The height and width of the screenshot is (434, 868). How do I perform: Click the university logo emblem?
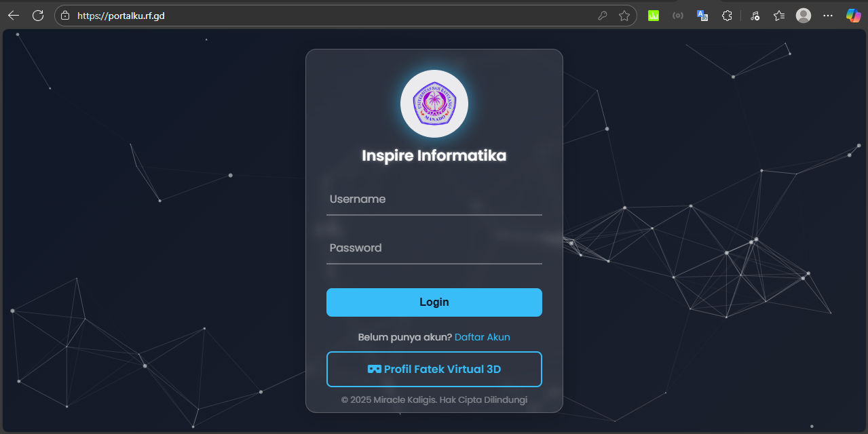(x=434, y=103)
